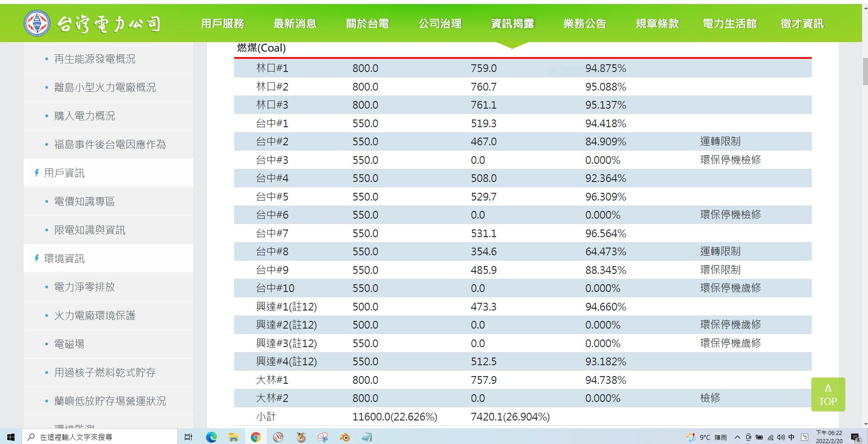
Task: Open the weather widget showing 9°C
Action: click(707, 437)
